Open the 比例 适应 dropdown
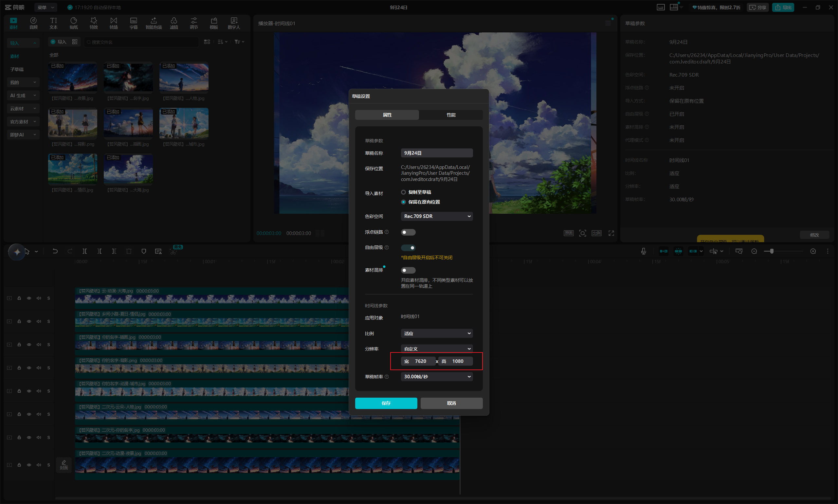The image size is (838, 504). tap(436, 333)
